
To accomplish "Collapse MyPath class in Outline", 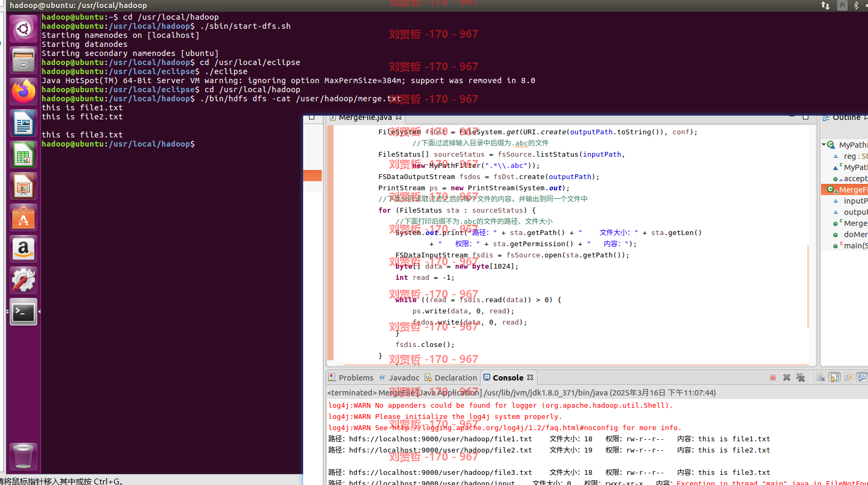I will click(x=824, y=144).
